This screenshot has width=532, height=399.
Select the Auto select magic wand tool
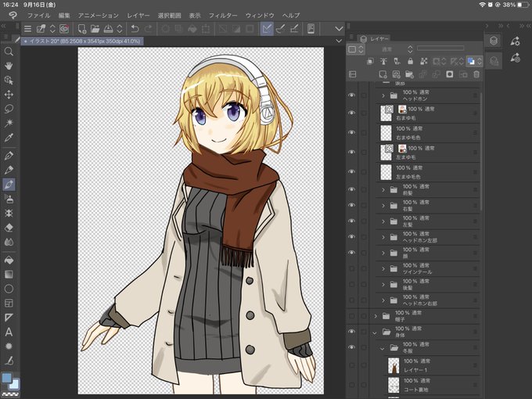[9, 123]
